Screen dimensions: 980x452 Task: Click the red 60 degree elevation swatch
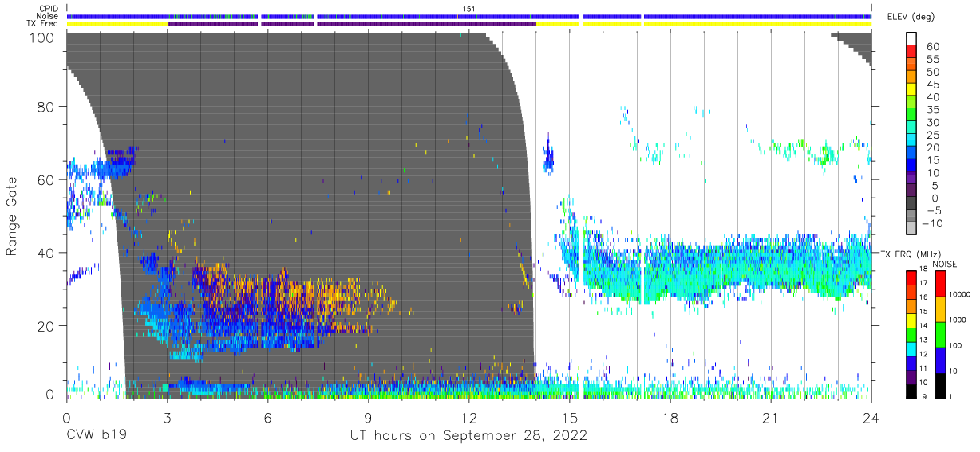coord(912,52)
